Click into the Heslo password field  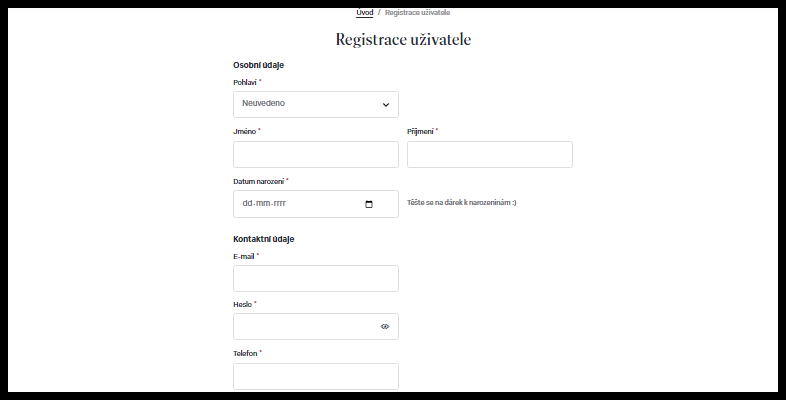(x=305, y=327)
